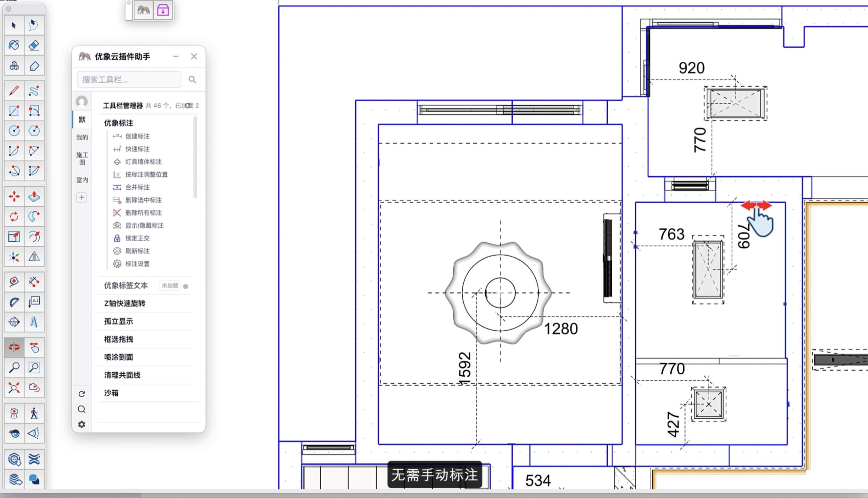Run 创建标注 tool

pos(132,136)
